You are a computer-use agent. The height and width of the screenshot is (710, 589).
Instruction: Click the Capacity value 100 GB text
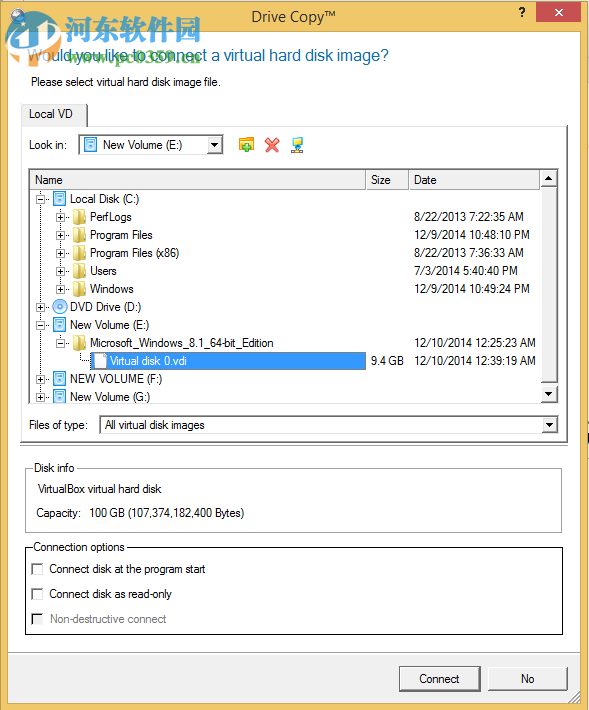[x=167, y=513]
